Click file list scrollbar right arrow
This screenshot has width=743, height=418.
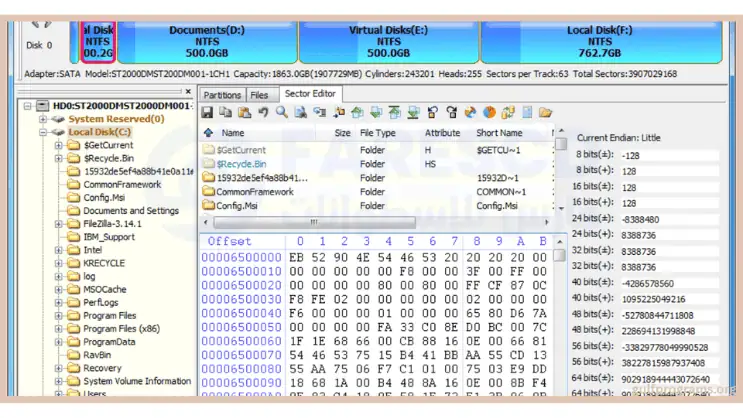[547, 222]
